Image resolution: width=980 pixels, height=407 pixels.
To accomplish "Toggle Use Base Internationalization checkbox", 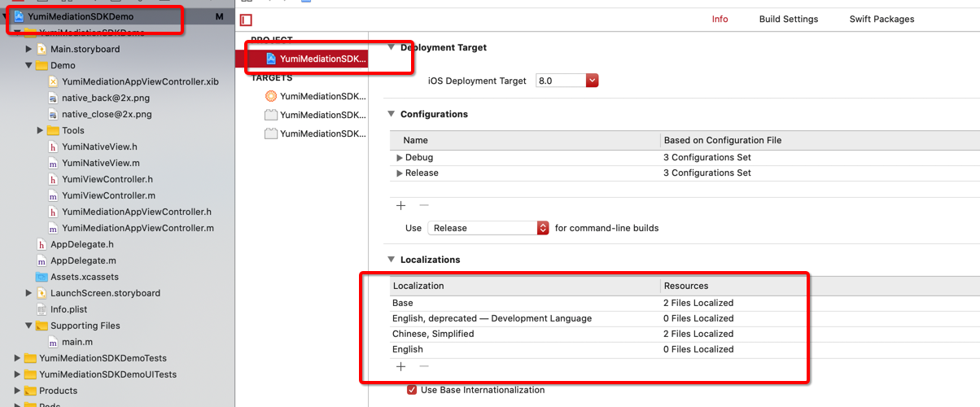I will [412, 390].
